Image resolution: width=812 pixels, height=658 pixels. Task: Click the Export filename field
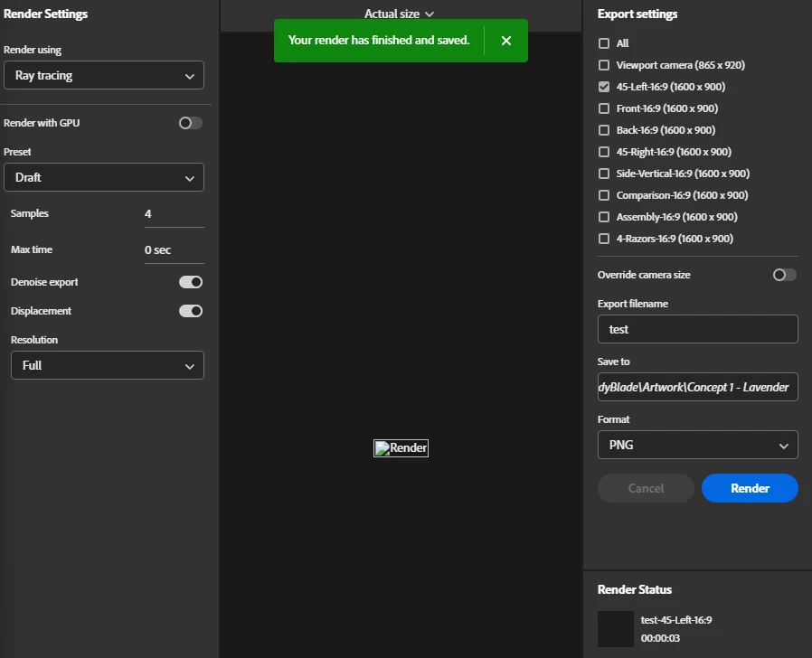697,329
